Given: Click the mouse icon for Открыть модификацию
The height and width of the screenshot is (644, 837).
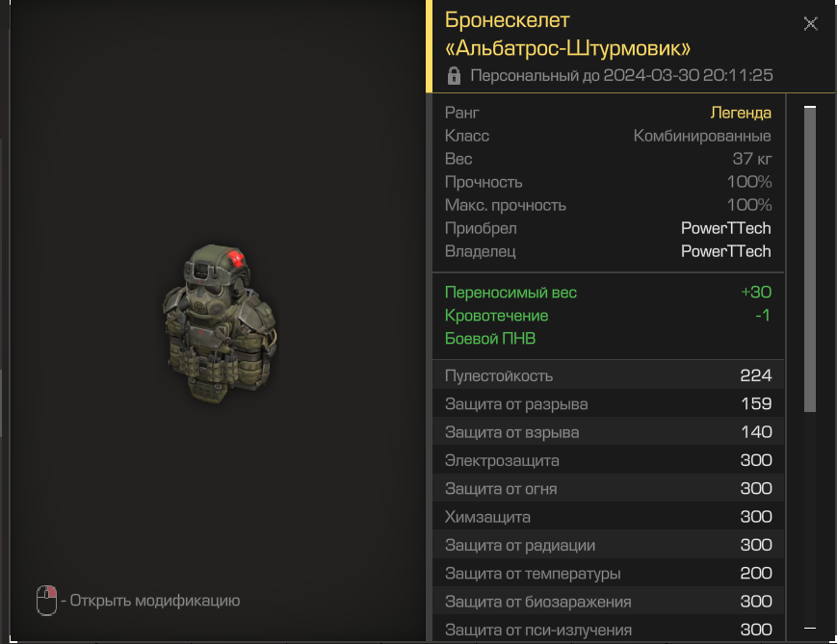Looking at the screenshot, I should [46, 601].
